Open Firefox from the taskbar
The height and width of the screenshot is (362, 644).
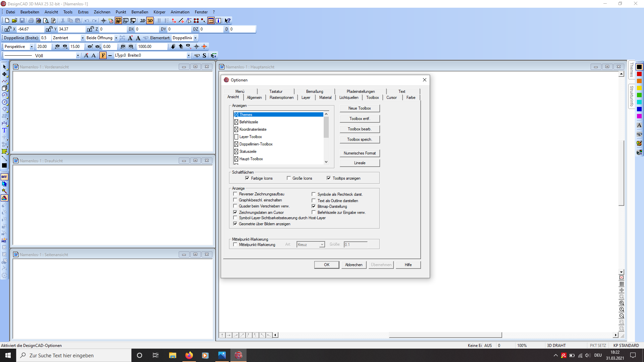coord(189,355)
